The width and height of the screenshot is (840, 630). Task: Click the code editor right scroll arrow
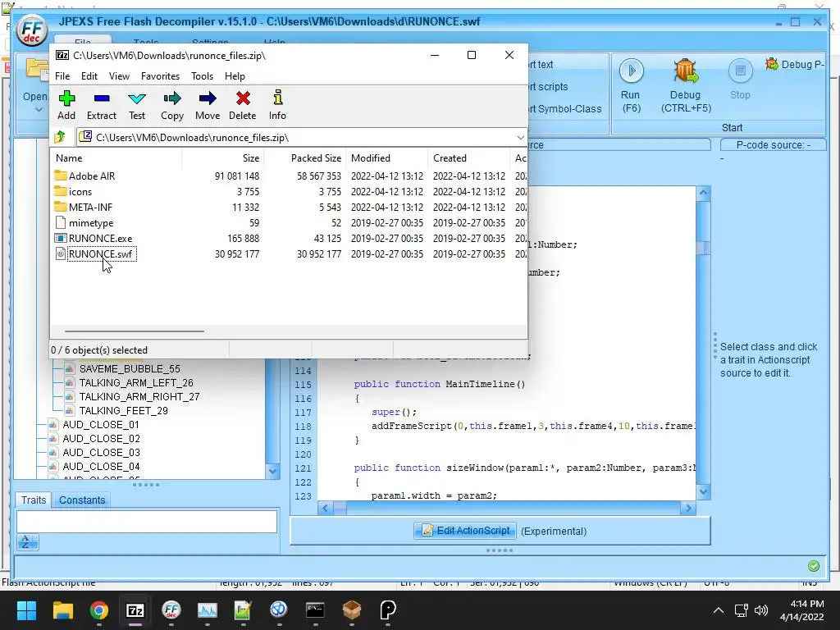click(x=688, y=509)
